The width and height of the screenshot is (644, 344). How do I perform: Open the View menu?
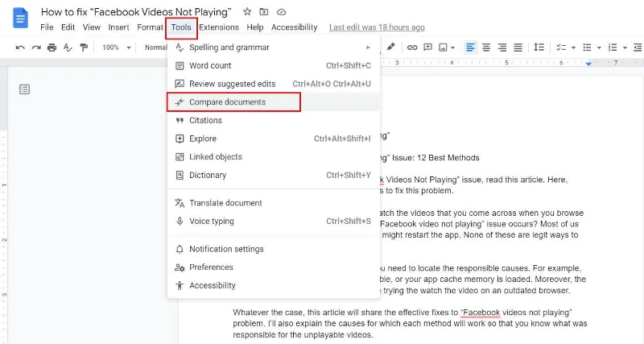91,27
